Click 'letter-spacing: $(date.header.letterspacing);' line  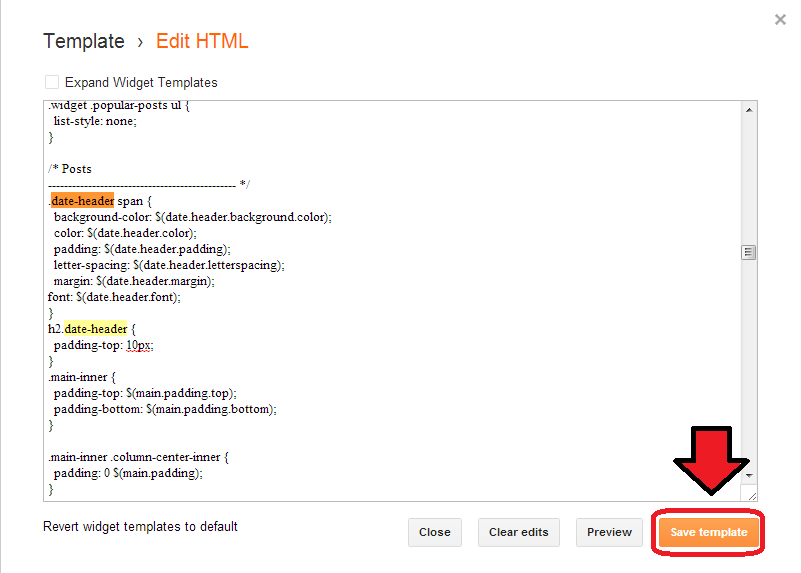169,265
